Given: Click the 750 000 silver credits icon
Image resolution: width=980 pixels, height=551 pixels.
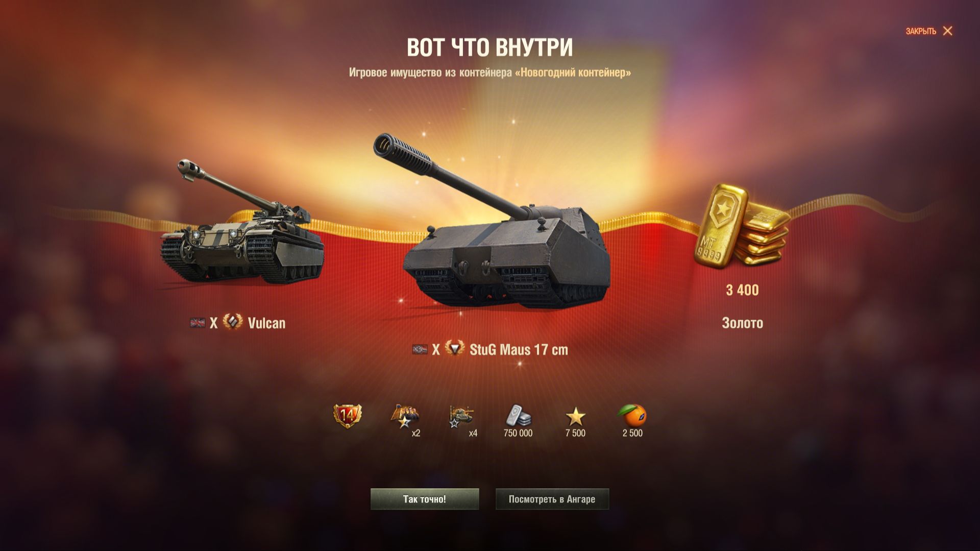Looking at the screenshot, I should (518, 415).
